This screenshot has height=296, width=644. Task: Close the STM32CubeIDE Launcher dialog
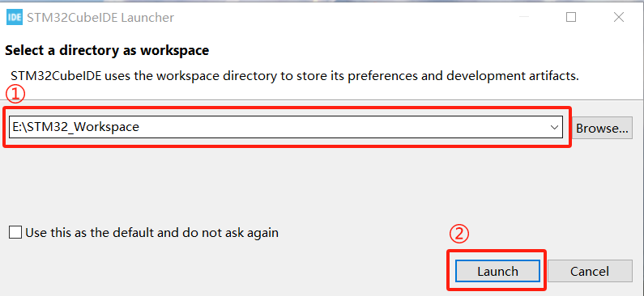pos(619,17)
